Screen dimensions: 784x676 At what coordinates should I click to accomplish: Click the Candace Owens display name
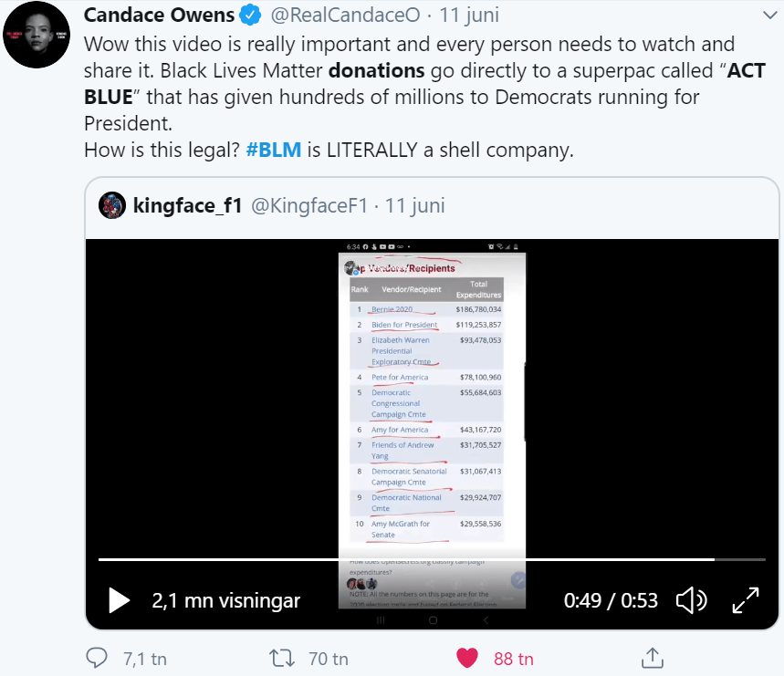coord(159,15)
